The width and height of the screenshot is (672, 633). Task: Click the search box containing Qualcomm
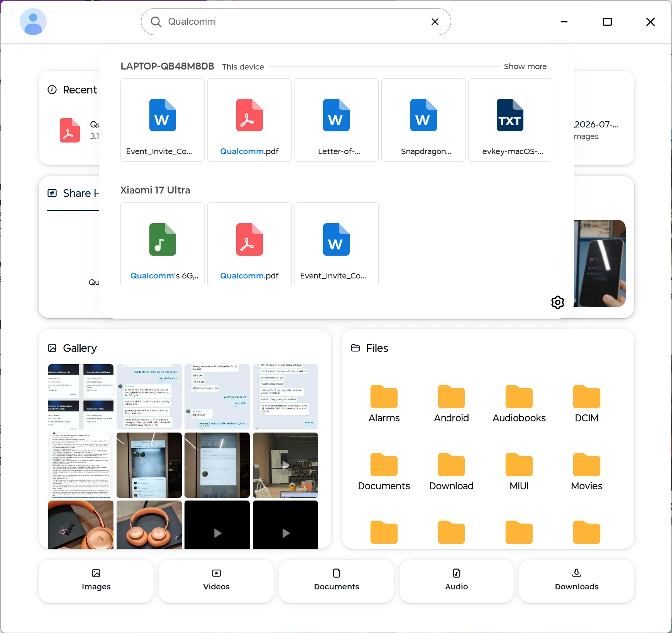coord(296,22)
